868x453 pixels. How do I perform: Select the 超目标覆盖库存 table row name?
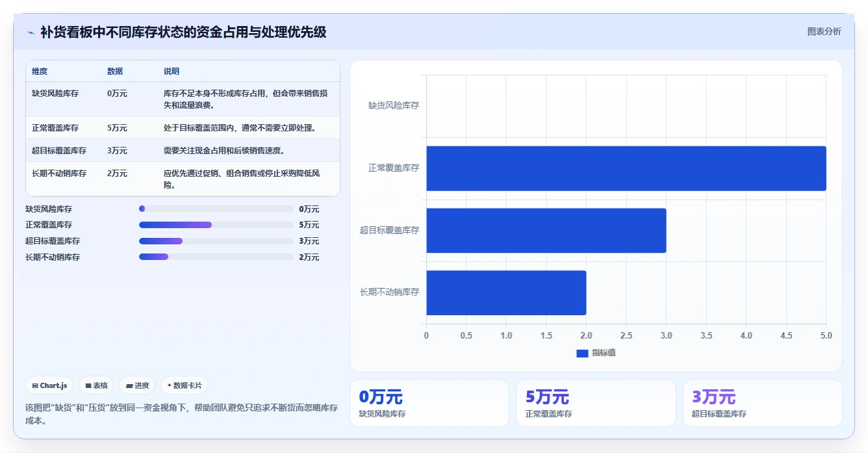coord(59,151)
